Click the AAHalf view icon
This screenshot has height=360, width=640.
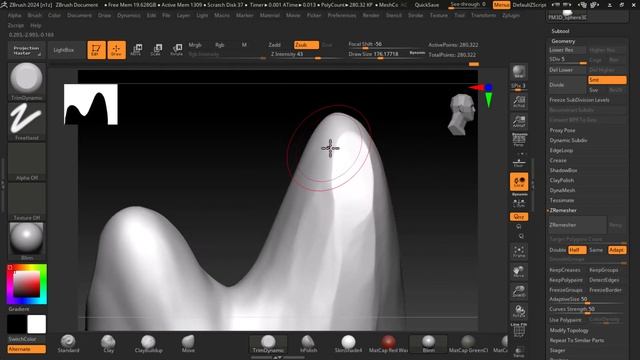pos(519,121)
